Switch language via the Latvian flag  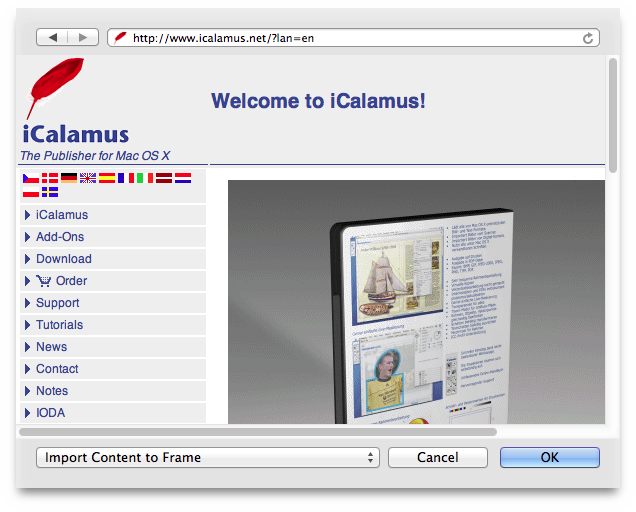(164, 178)
